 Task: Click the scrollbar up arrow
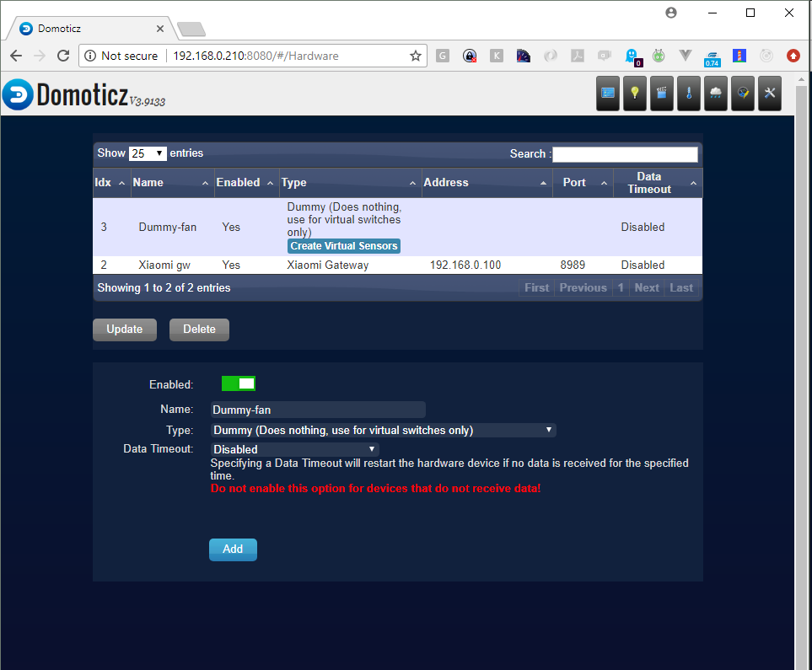click(x=802, y=80)
